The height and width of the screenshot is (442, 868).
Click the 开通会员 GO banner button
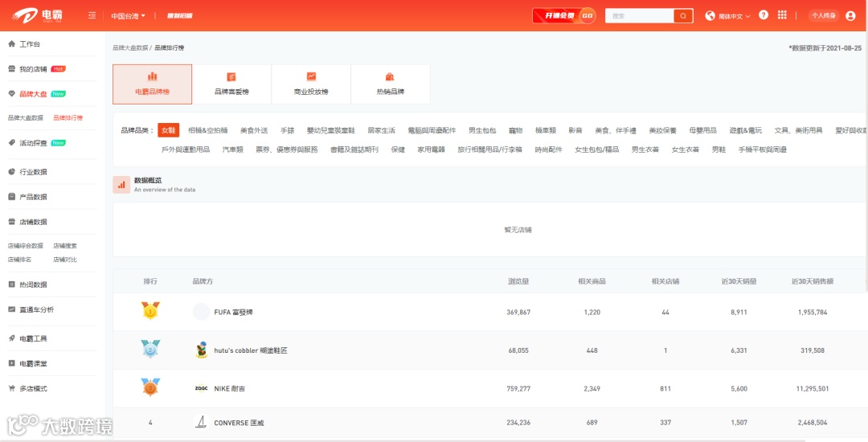tap(564, 15)
